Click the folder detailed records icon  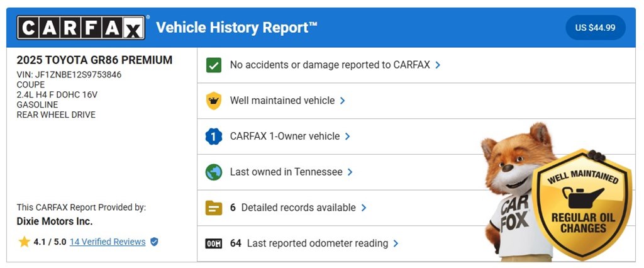214,208
